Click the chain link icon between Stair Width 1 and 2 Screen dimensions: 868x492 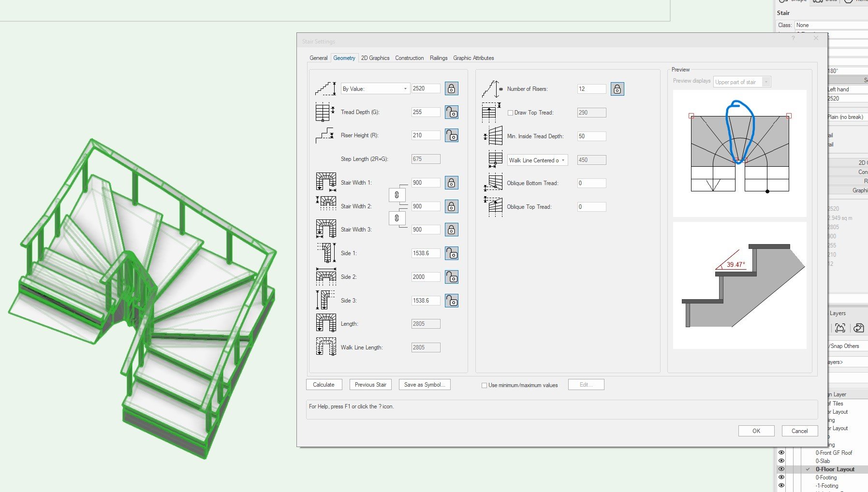pos(397,194)
